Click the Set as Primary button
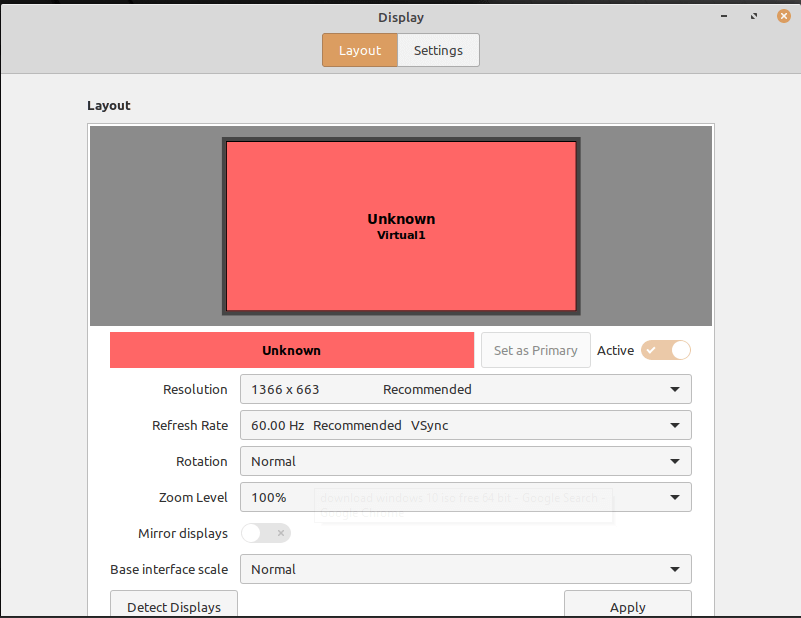The image size is (801, 618). (536, 350)
